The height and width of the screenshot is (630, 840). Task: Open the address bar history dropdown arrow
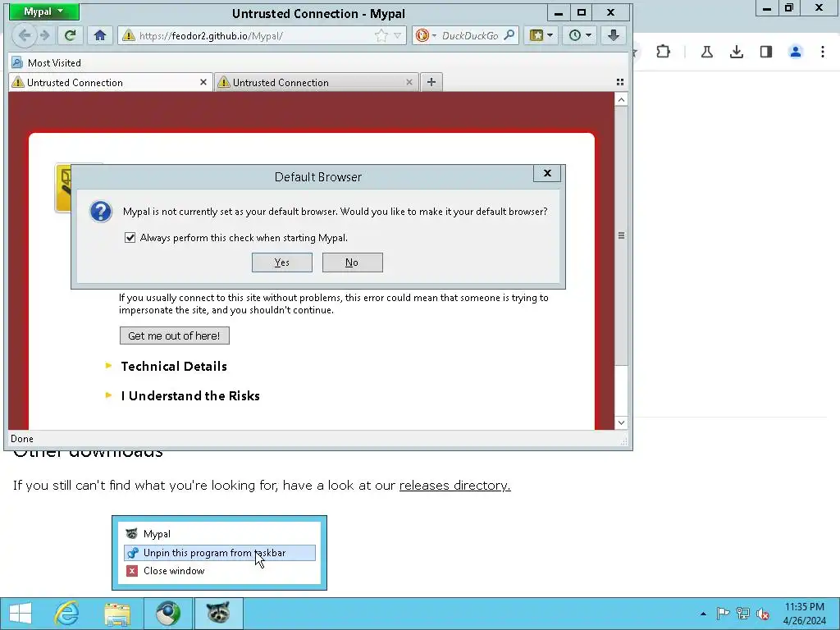pyautogui.click(x=398, y=35)
